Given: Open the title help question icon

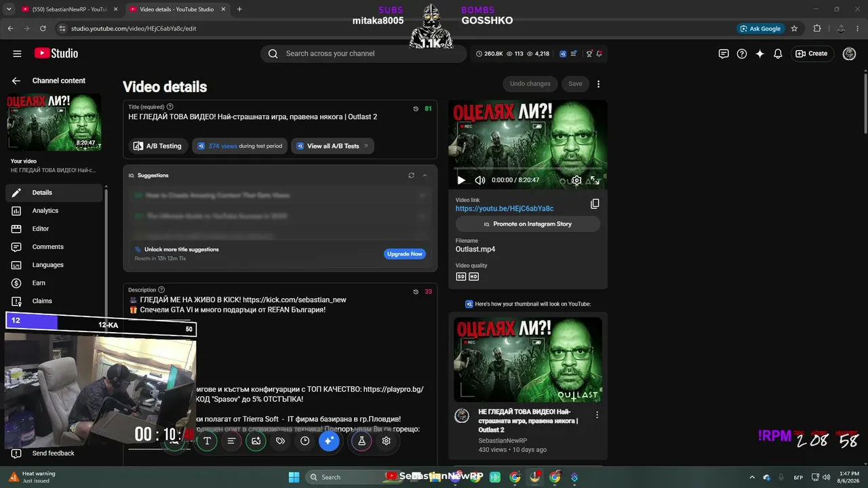Looking at the screenshot, I should pyautogui.click(x=170, y=107).
